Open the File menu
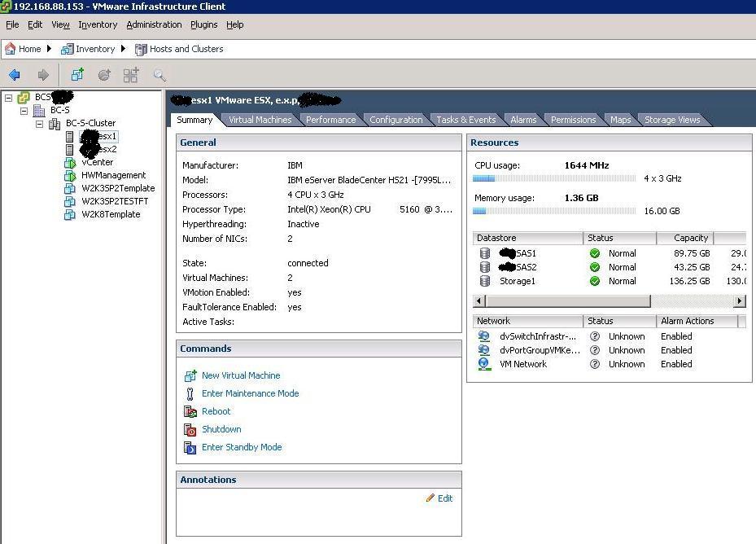Screen dimensions: 756x544 [12, 24]
